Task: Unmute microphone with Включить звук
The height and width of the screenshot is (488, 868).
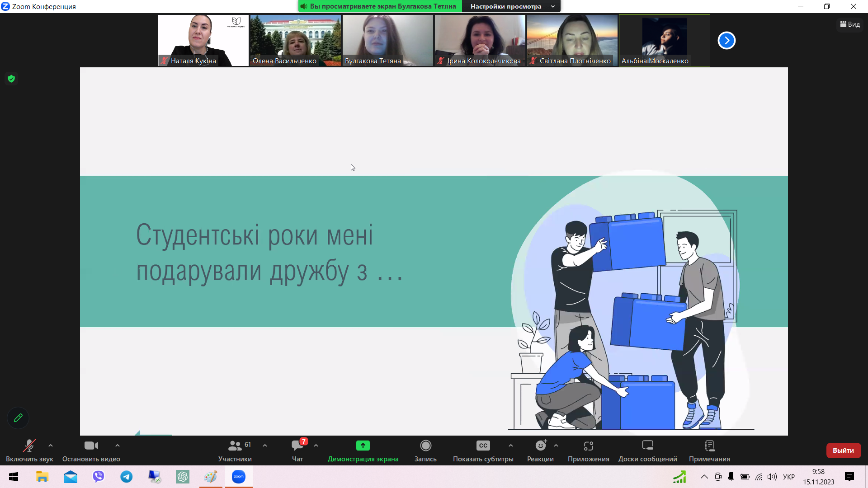Action: coord(29,446)
